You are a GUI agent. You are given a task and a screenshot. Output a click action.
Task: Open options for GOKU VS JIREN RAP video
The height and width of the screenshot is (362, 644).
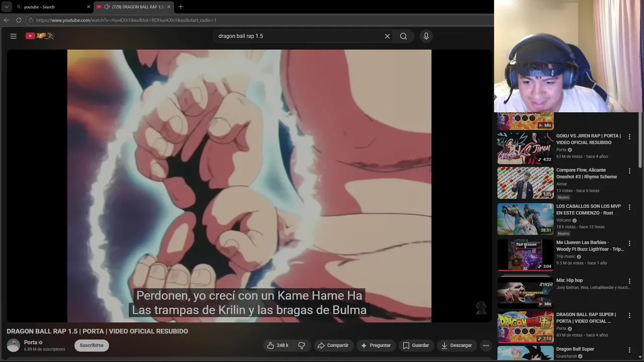pos(629,137)
